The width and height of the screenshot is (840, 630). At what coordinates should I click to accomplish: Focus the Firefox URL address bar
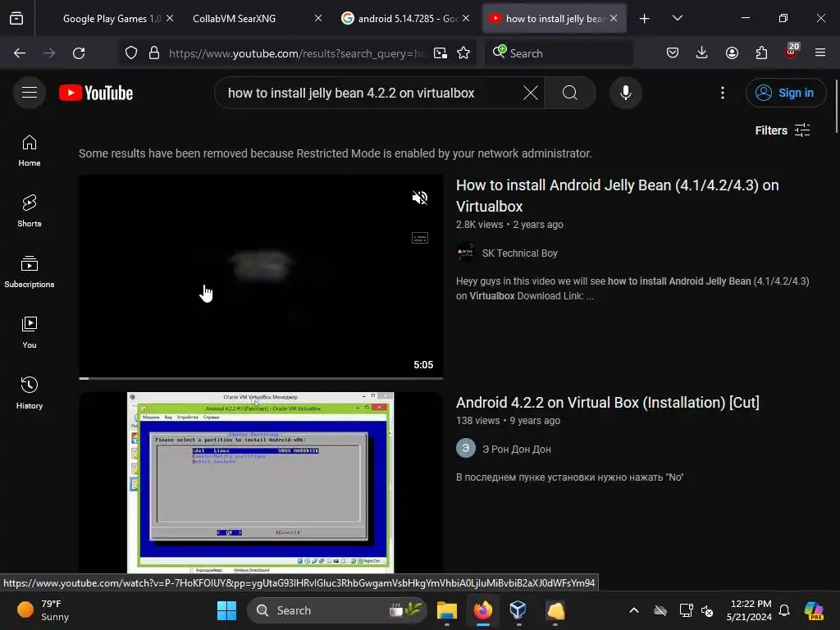[x=296, y=53]
